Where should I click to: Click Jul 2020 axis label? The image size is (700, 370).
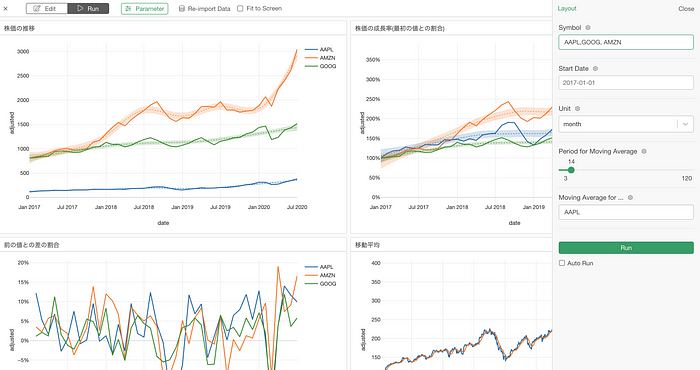[x=297, y=207]
